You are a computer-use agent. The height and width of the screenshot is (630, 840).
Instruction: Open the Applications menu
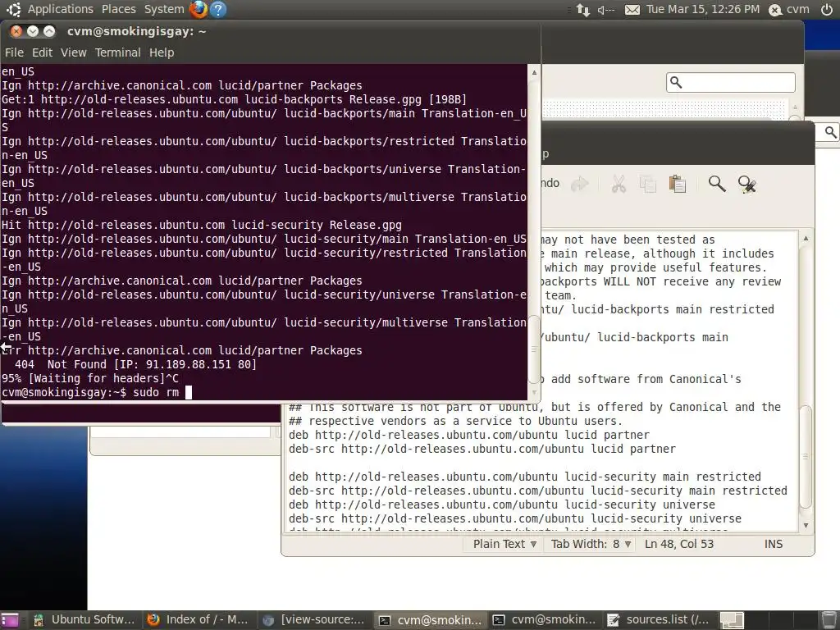61,9
